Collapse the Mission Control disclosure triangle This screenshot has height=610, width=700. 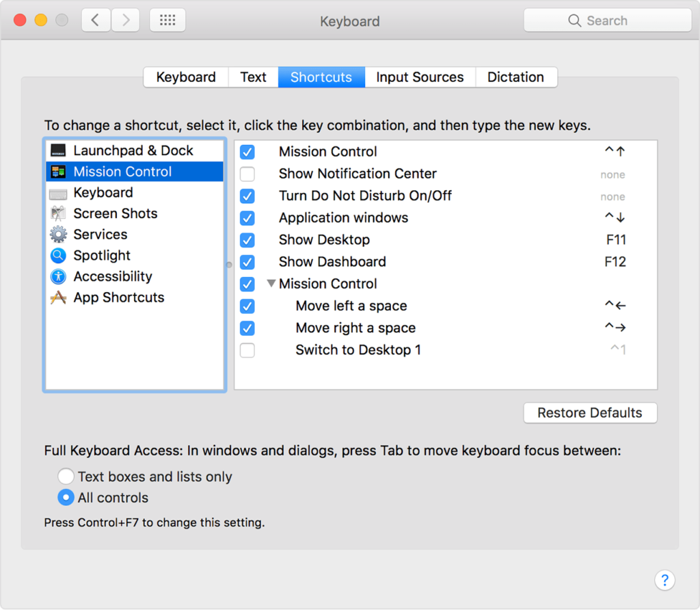271,283
